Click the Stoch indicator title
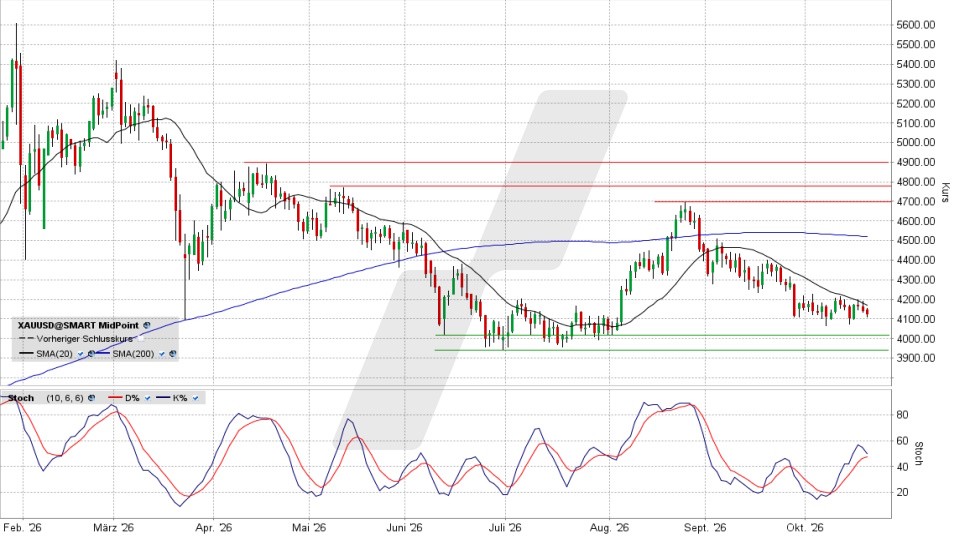960x540 pixels. (21, 398)
